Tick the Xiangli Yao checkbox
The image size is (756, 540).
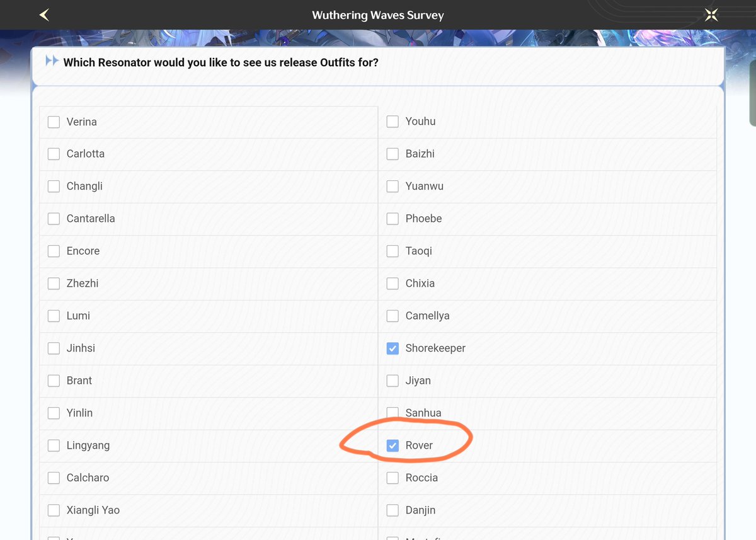54,510
